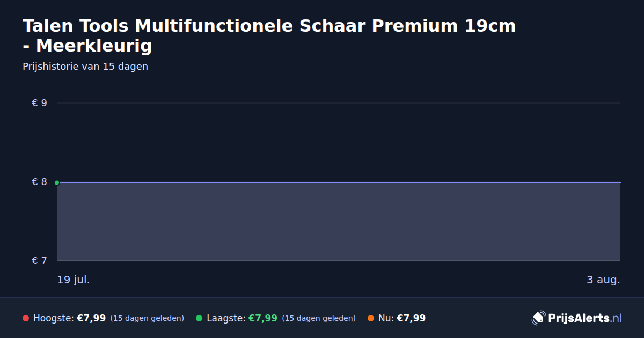644x338 pixels.
Task: Click the 19 jul. date label
Action: (x=74, y=280)
